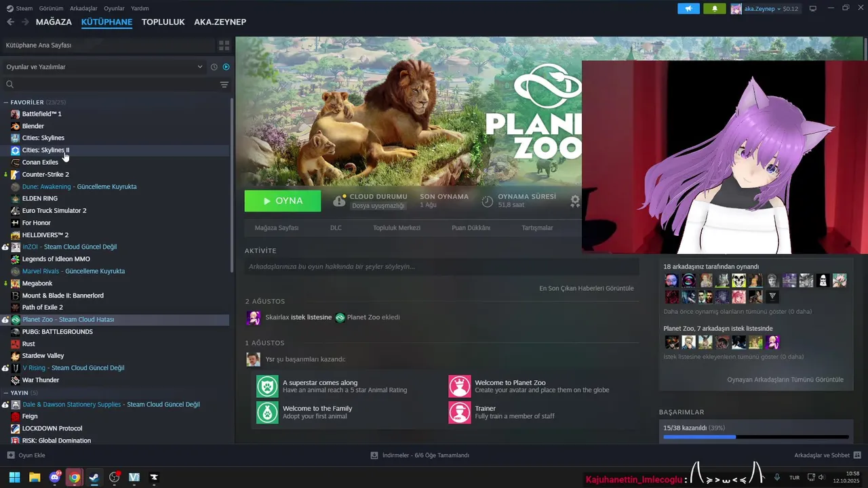The width and height of the screenshot is (868, 488).
Task: Open the game settings gear icon
Action: (x=575, y=201)
